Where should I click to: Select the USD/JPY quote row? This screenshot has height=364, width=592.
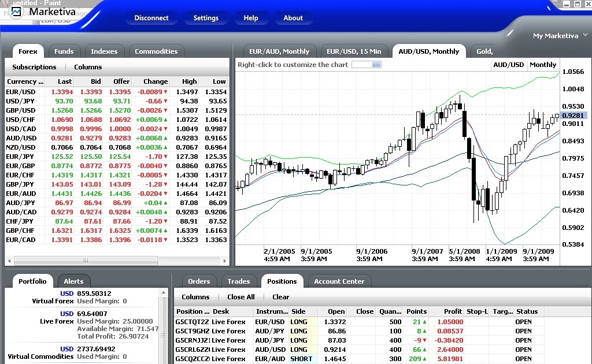[x=117, y=101]
